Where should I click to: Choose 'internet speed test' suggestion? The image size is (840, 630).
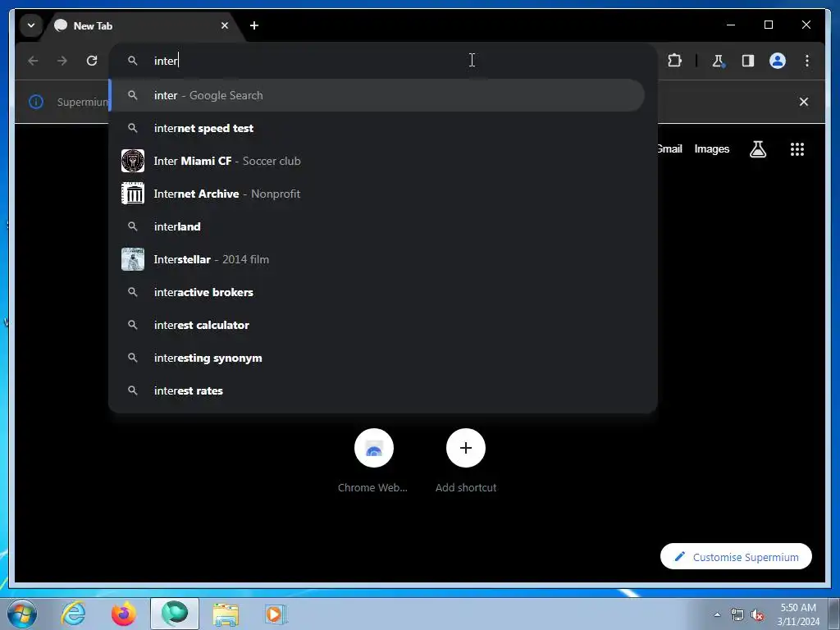pyautogui.click(x=377, y=128)
